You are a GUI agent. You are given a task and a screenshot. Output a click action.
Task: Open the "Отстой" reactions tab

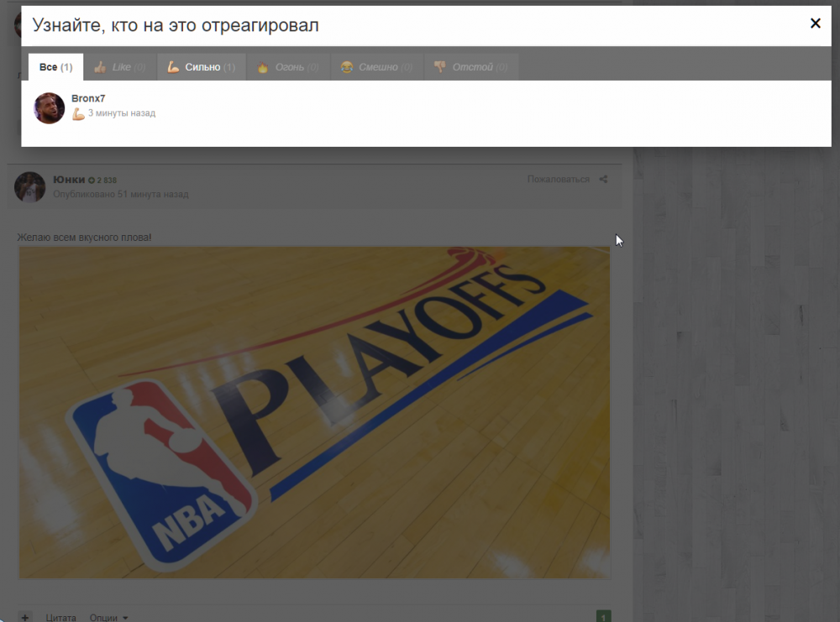tap(470, 67)
